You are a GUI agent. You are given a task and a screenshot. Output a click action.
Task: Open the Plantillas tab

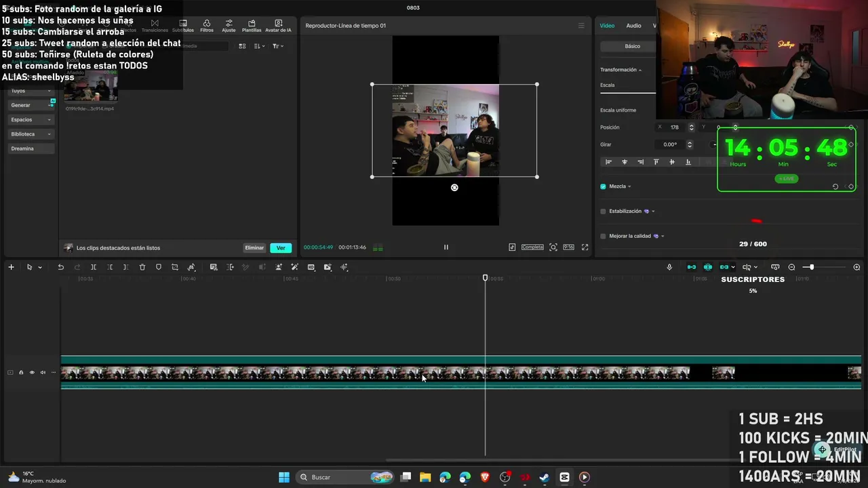[252, 26]
